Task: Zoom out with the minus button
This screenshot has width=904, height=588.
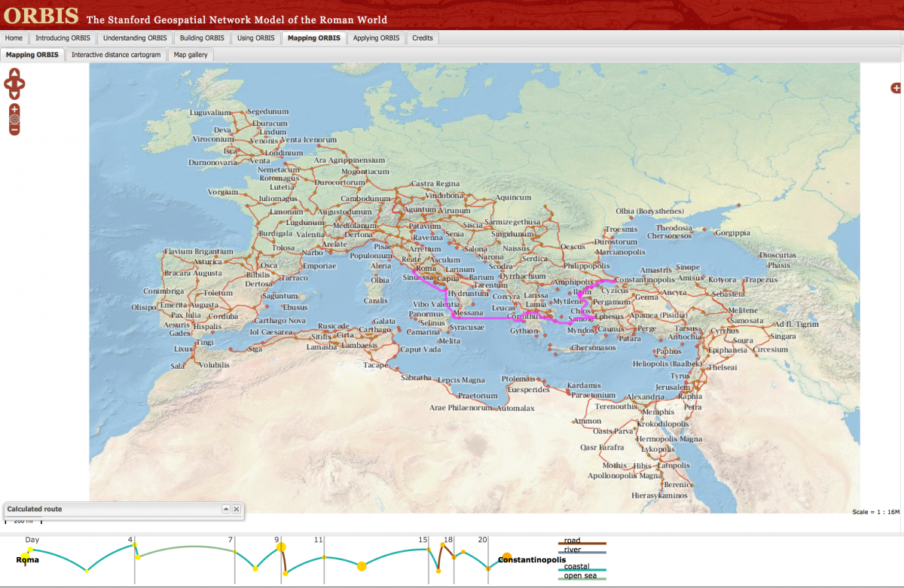Action: (x=14, y=130)
